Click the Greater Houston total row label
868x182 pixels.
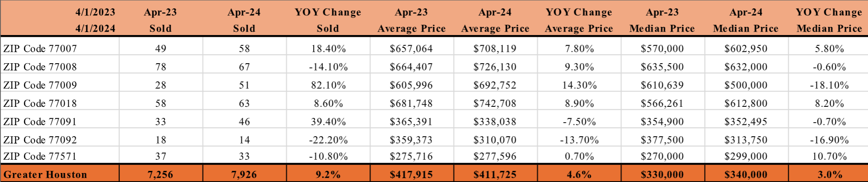point(45,175)
